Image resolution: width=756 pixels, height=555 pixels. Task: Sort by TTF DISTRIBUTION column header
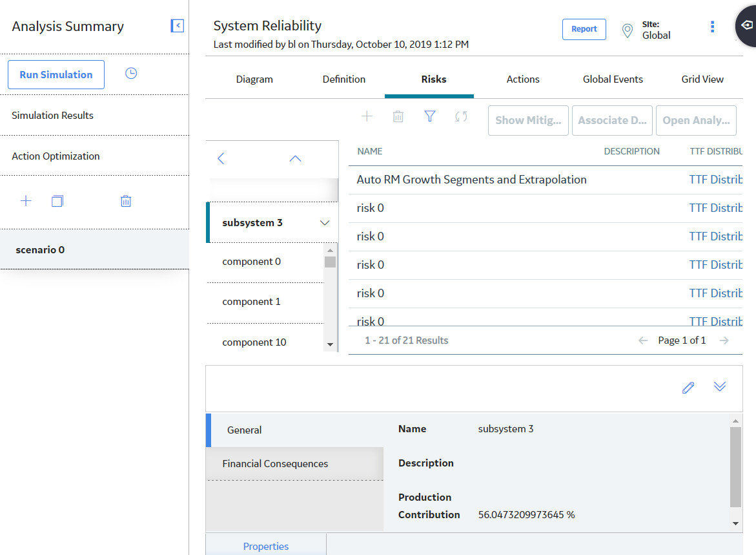point(716,152)
